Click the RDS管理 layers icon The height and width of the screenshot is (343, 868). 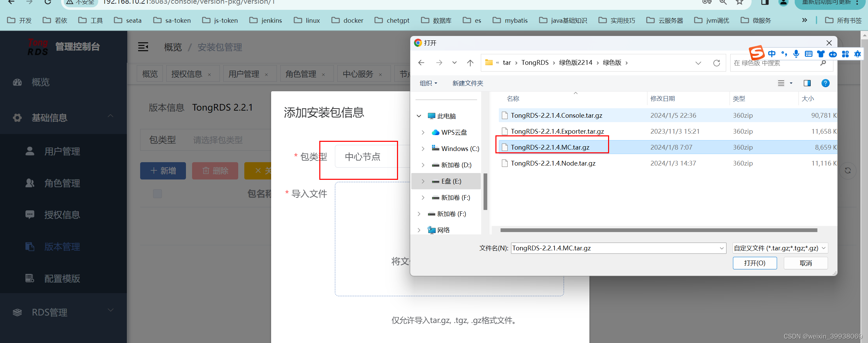17,312
